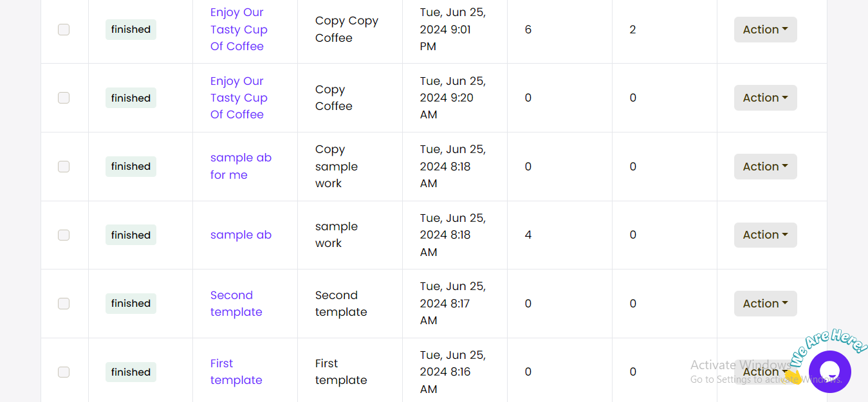Viewport: 868px width, 402px height.
Task: Tick checkbox for Copy Coffee row
Action: (x=64, y=98)
